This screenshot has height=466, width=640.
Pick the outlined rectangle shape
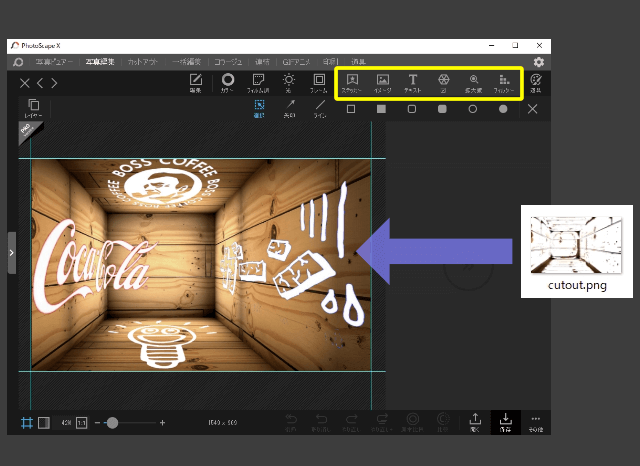pyautogui.click(x=351, y=109)
